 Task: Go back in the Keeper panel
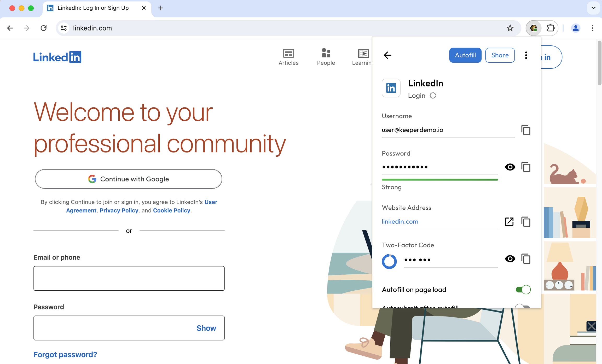coord(387,55)
